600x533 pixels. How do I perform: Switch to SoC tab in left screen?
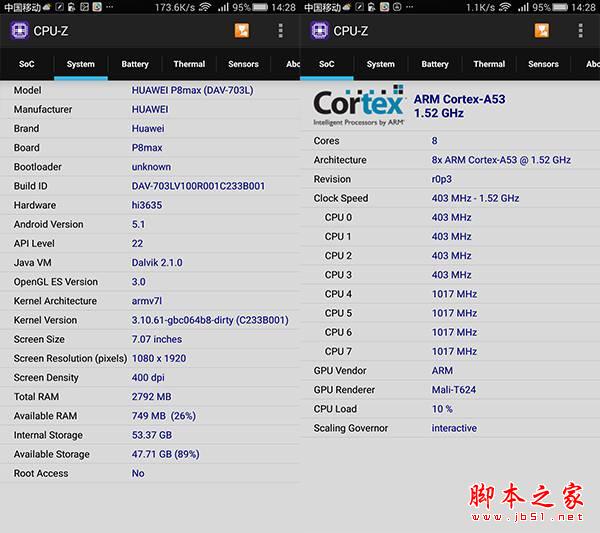point(27,64)
